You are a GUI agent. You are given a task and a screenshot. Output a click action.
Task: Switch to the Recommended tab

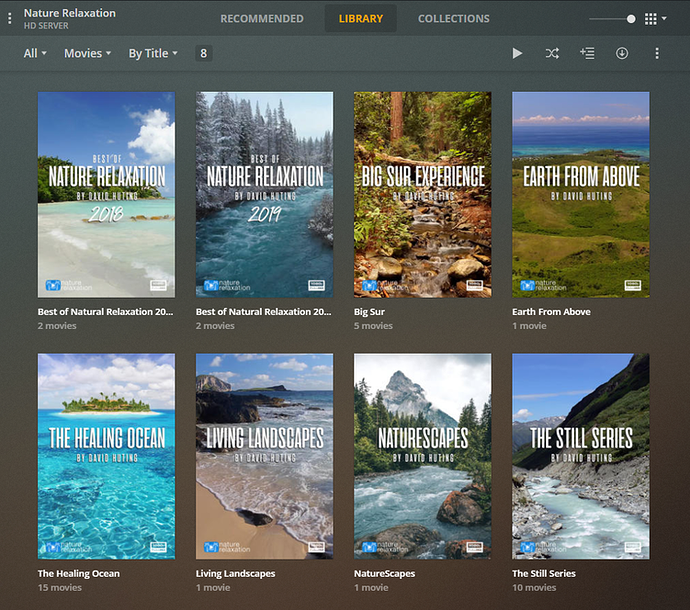[262, 18]
